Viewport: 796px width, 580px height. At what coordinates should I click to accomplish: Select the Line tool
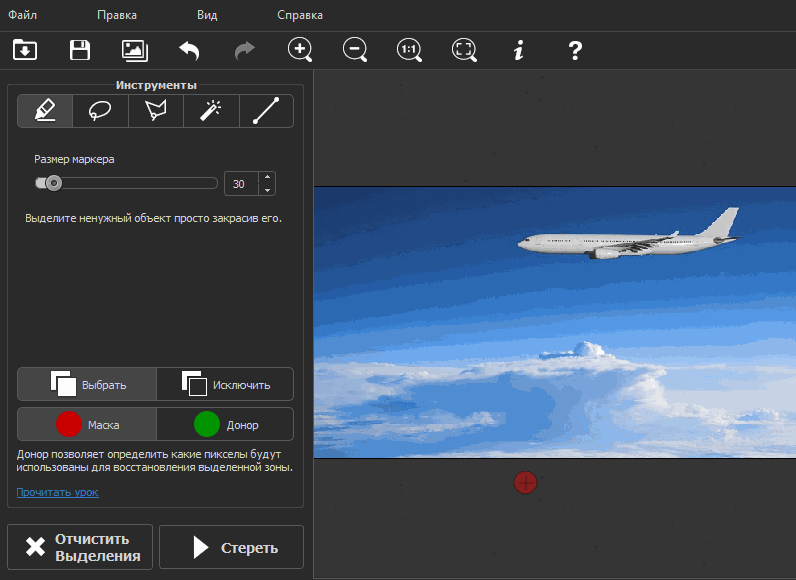point(266,111)
